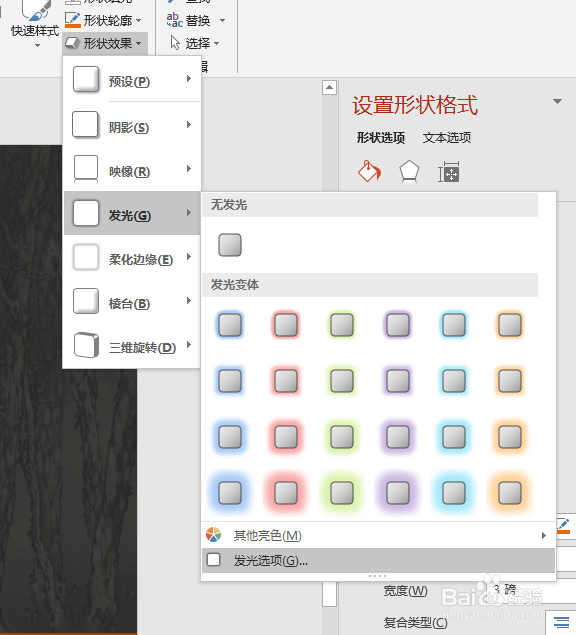
Task: Apply blue glow in first variant row
Action: [x=230, y=325]
